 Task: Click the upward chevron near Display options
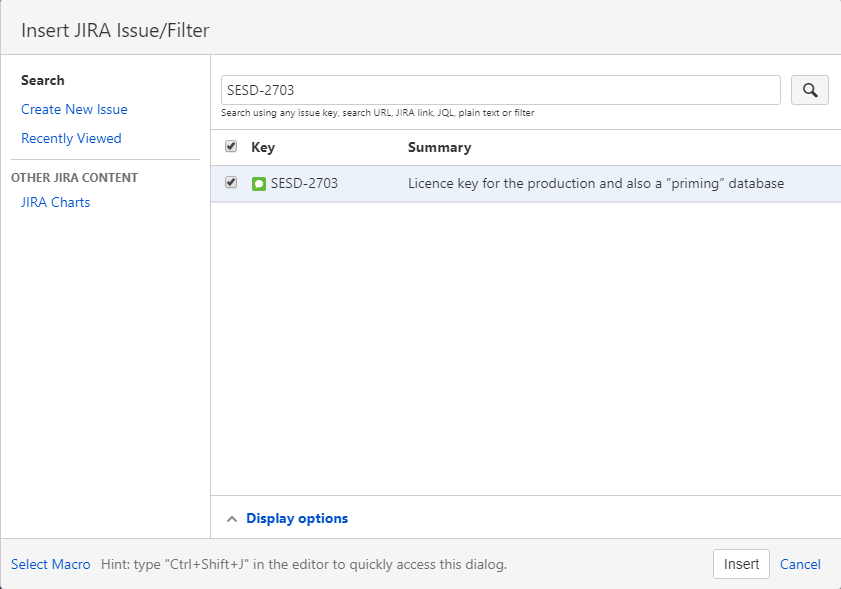pyautogui.click(x=232, y=518)
